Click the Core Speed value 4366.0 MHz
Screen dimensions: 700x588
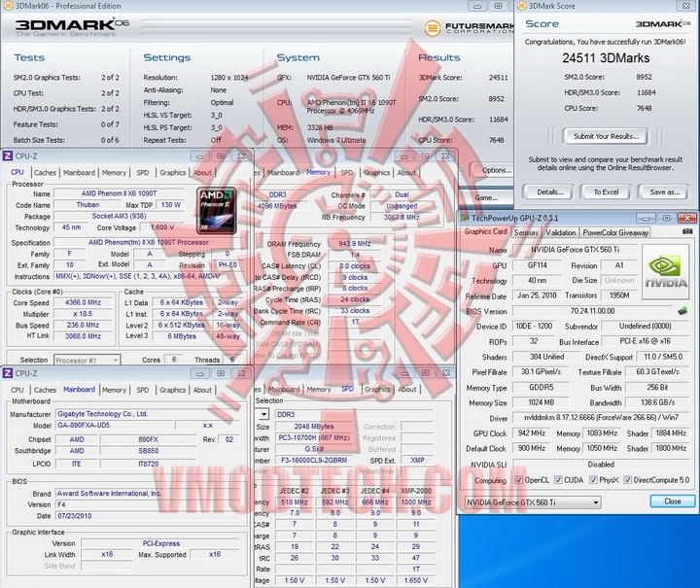(x=83, y=302)
